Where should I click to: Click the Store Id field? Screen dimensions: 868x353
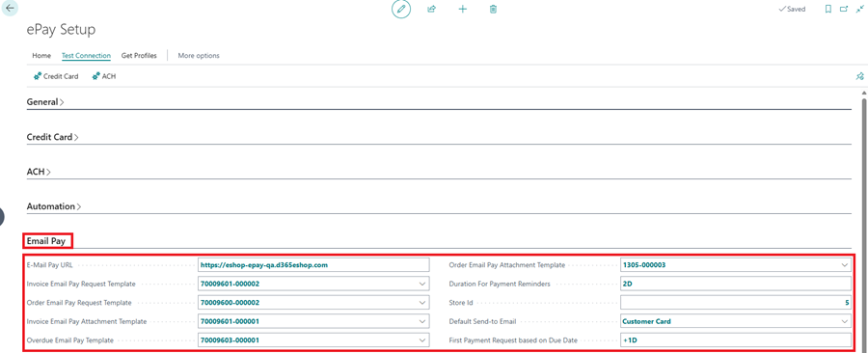click(736, 303)
